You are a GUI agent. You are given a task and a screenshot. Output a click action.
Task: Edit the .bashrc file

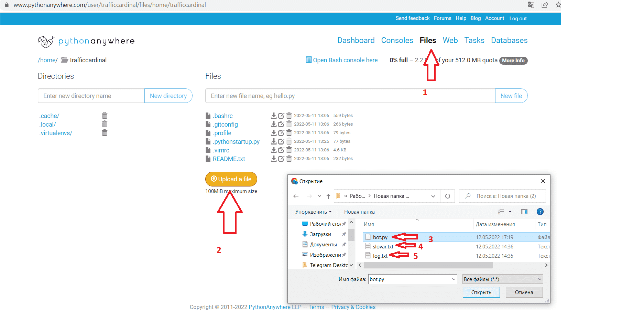pos(281,116)
